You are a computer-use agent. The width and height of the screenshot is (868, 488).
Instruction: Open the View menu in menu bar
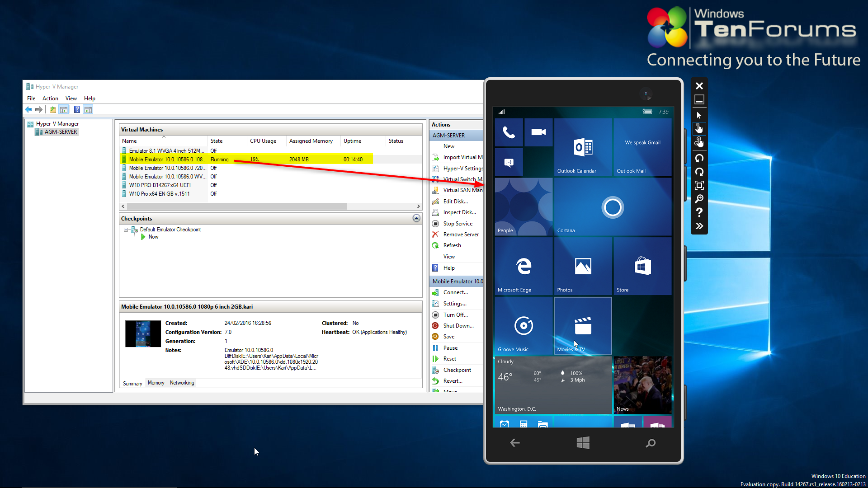coord(71,99)
